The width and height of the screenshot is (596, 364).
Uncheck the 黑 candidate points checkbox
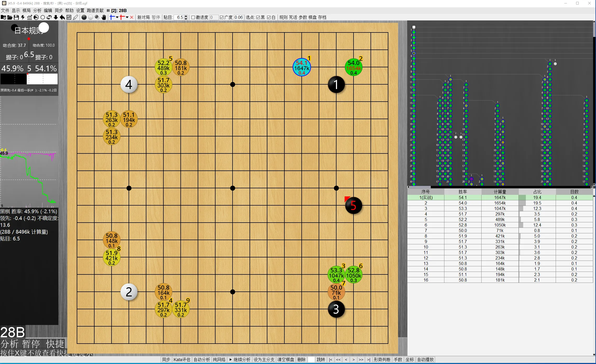pyautogui.click(x=258, y=17)
